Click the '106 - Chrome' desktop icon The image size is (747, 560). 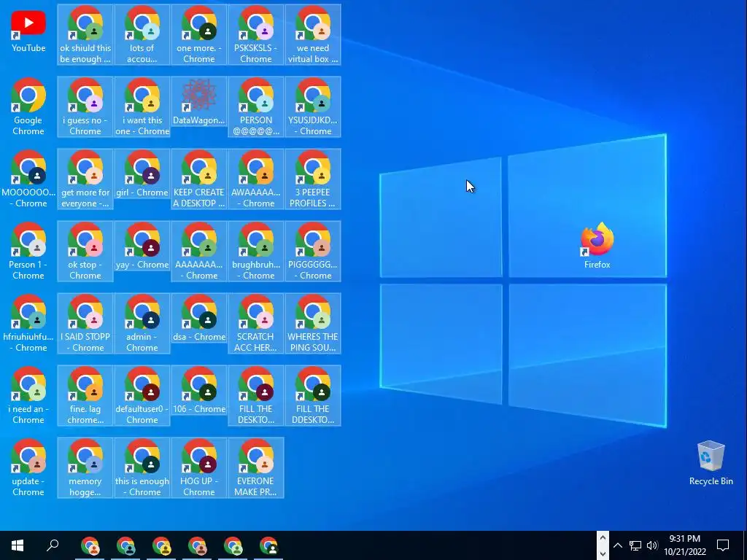click(198, 390)
